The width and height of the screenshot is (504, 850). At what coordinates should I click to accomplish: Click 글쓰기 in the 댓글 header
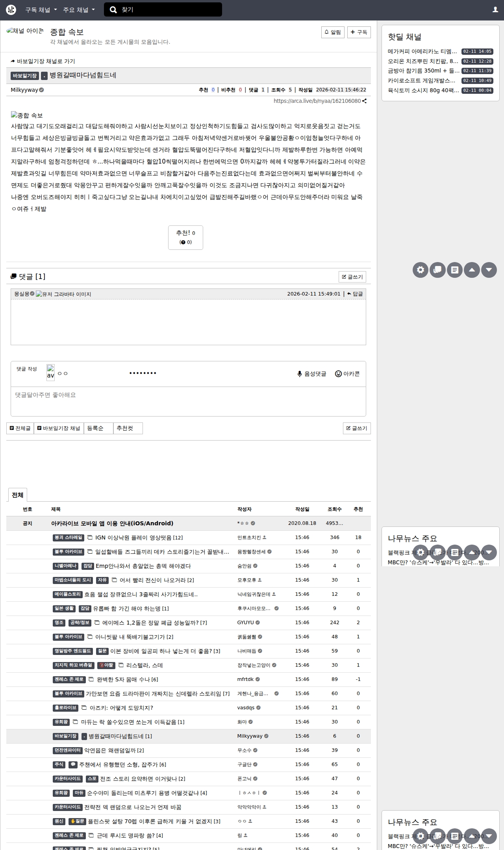tap(352, 277)
